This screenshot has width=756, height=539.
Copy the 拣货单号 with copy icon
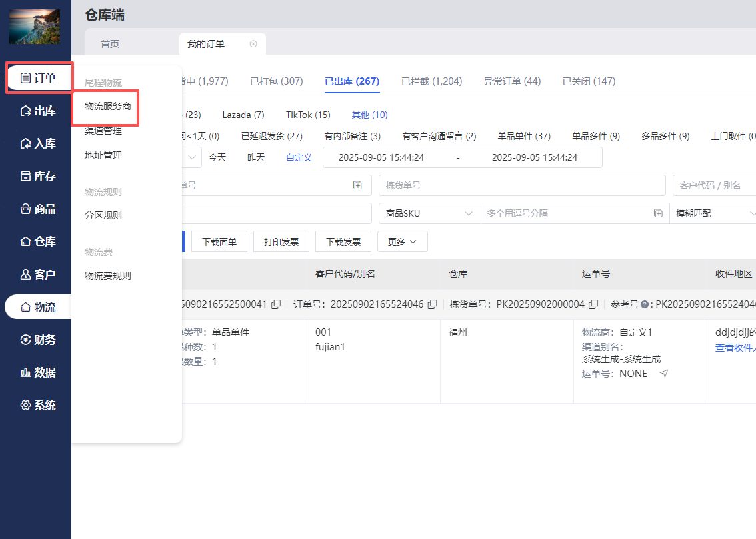(593, 304)
